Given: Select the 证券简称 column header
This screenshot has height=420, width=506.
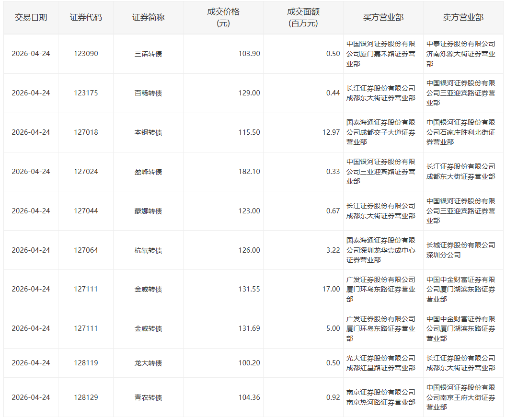Looking at the screenshot, I should [x=148, y=17].
